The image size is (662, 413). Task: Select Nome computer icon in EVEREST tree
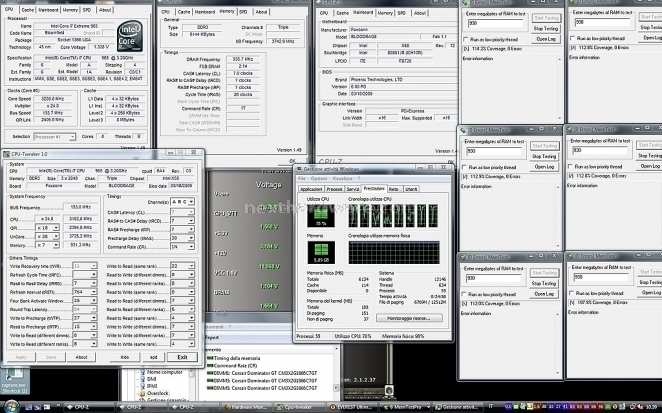143,372
